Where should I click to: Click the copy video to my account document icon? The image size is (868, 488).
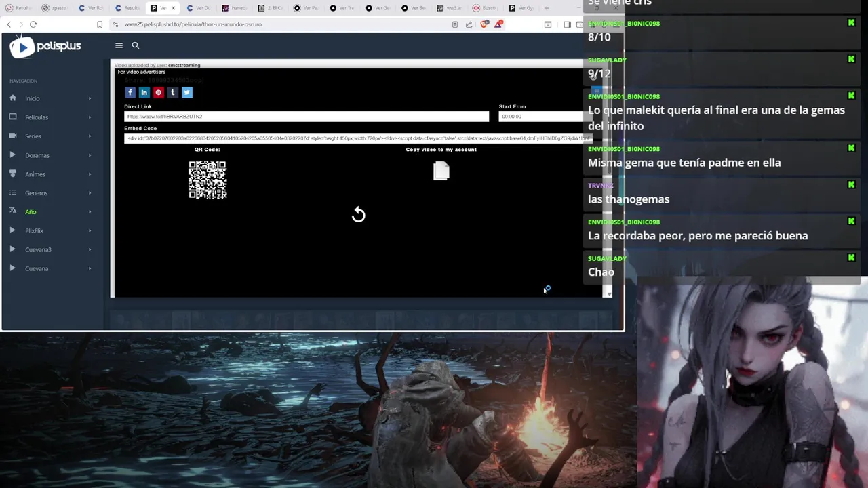[x=441, y=171]
